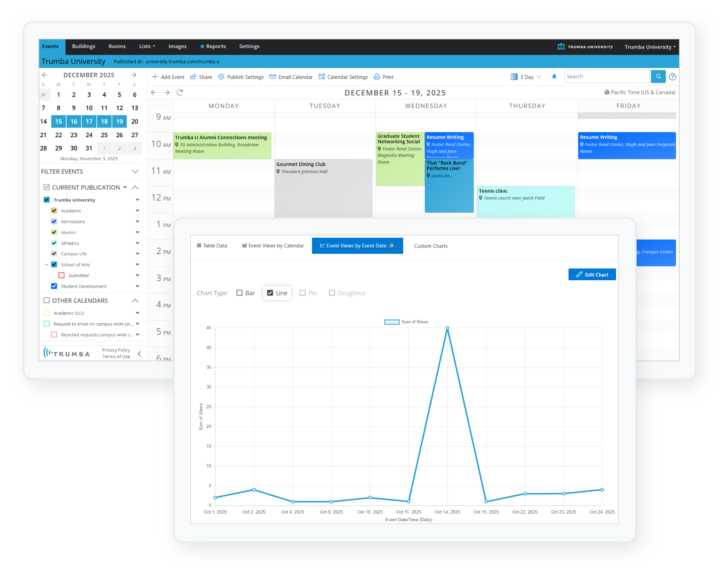The width and height of the screenshot is (728, 576).
Task: Select the Bar chart type checkbox
Action: click(239, 293)
